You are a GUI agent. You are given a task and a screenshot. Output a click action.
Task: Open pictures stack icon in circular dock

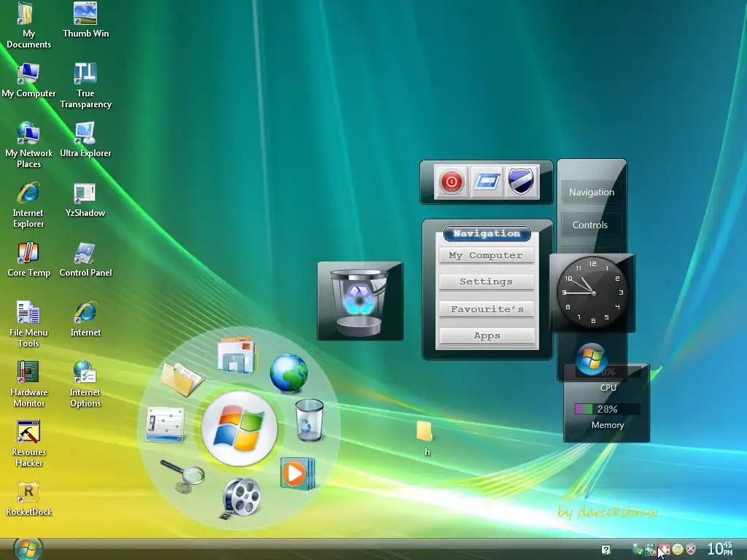coord(237,355)
